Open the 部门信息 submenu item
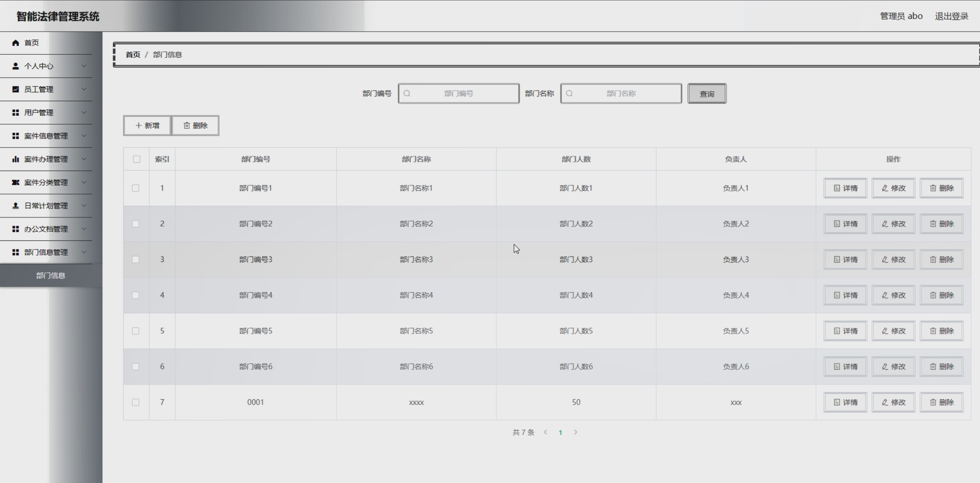Image resolution: width=980 pixels, height=483 pixels. pos(51,276)
